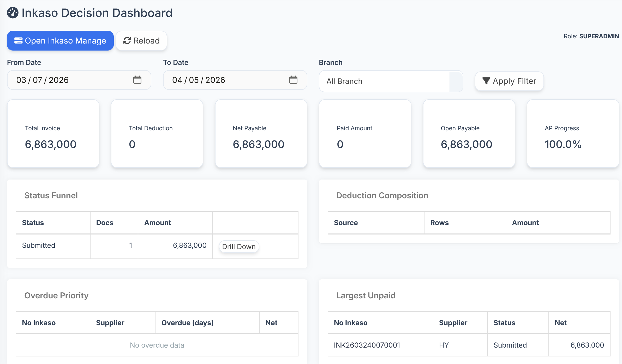622x364 pixels.
Task: Click the palette icon beside the dashboard title
Action: coord(13,13)
